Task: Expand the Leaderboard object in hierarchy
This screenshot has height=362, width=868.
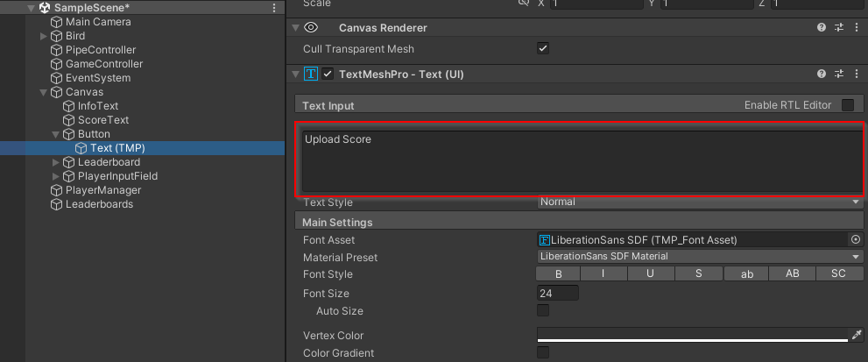Action: [x=56, y=162]
